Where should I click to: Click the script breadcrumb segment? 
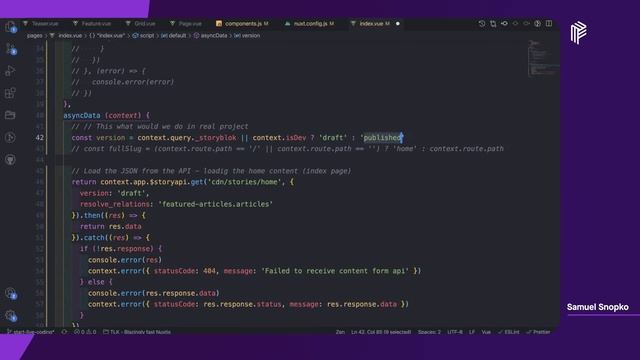tap(144, 36)
